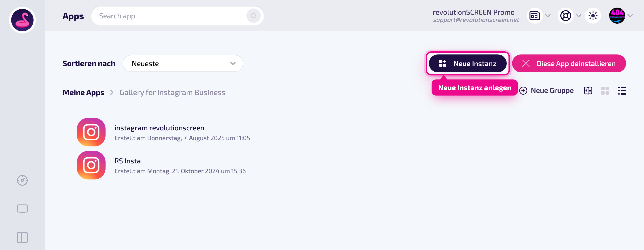The width and height of the screenshot is (644, 250).
Task: Click Gallery for Instagram Business breadcrumb
Action: point(172,93)
